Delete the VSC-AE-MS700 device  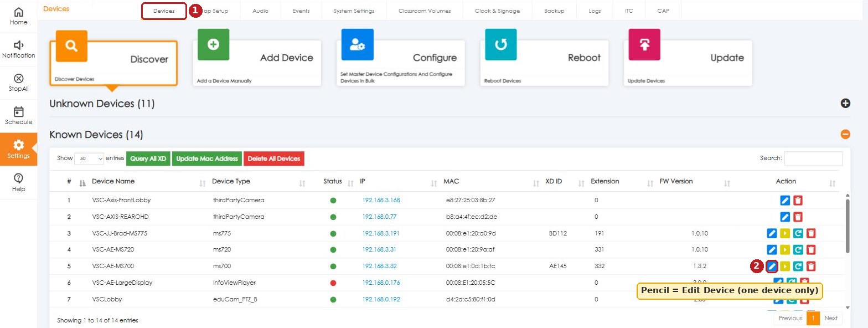click(811, 266)
